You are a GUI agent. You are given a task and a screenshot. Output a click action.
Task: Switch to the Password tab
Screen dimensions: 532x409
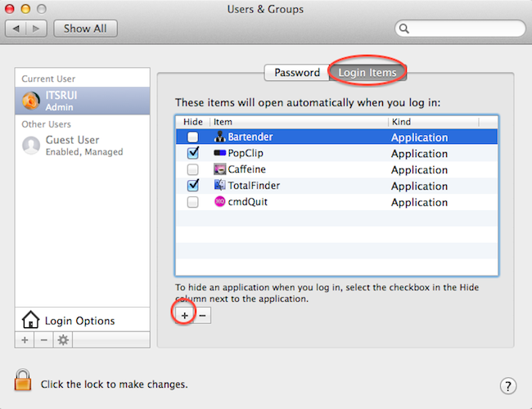(297, 73)
